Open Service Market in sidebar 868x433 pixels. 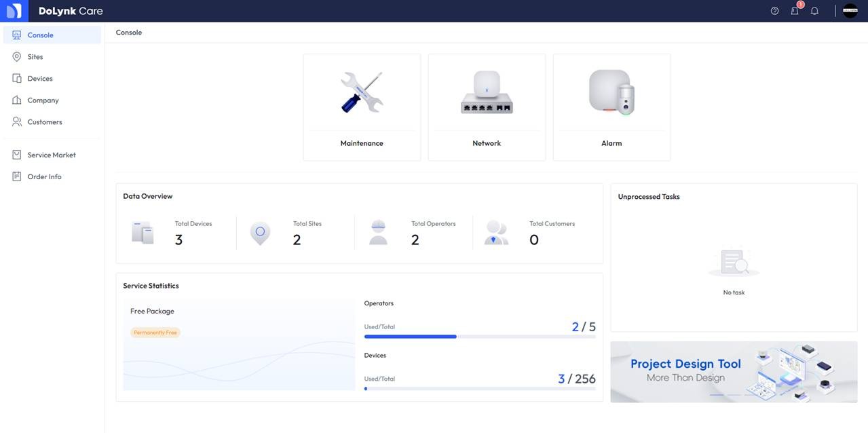click(x=52, y=155)
